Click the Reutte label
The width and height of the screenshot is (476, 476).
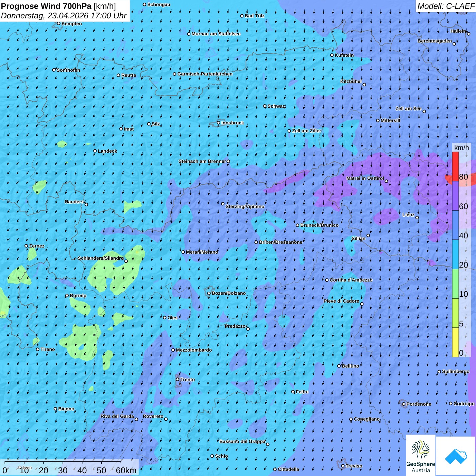[x=129, y=75]
